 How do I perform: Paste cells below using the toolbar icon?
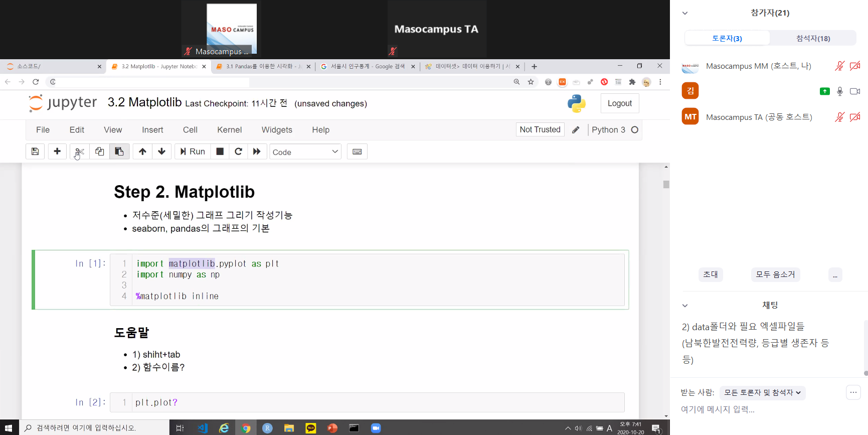pyautogui.click(x=119, y=152)
